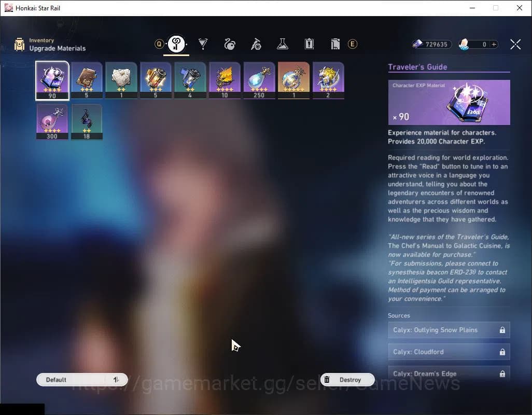Click the Inventory backpack icon top left

(x=20, y=44)
